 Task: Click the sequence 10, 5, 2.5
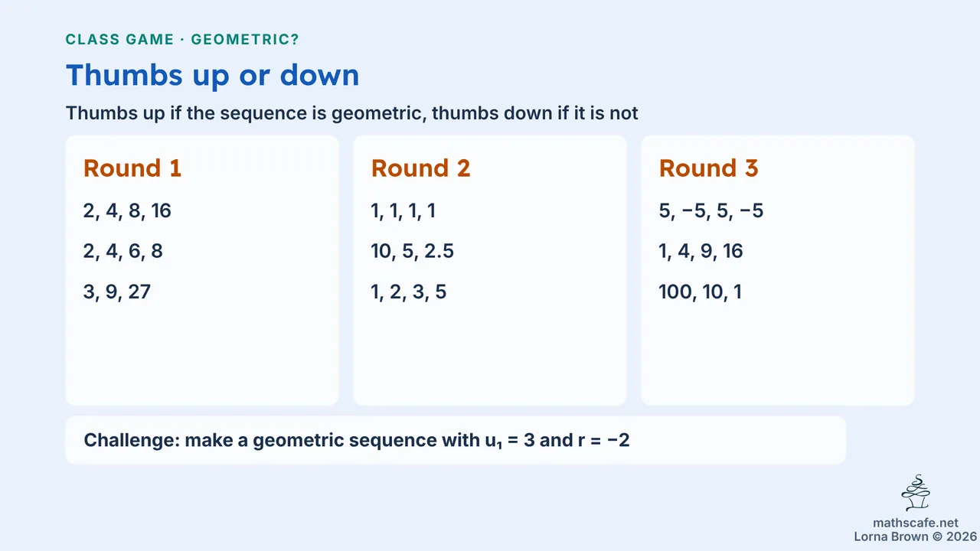[x=413, y=251]
